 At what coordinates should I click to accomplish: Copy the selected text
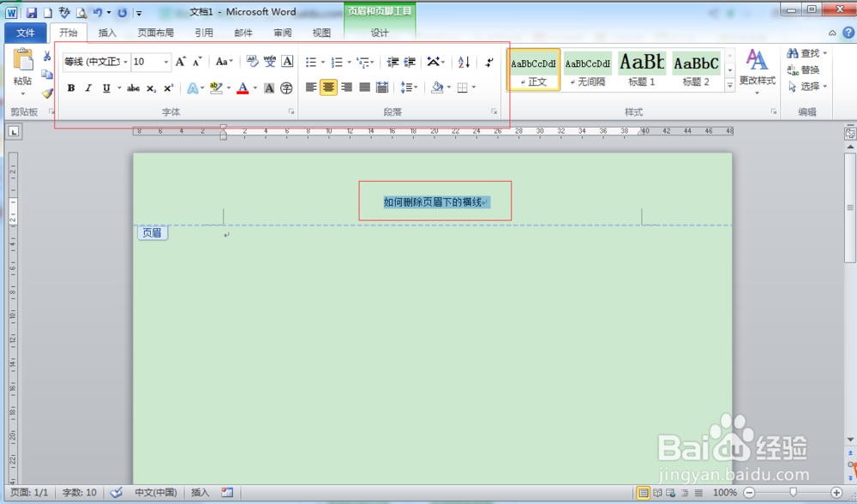pyautogui.click(x=47, y=75)
